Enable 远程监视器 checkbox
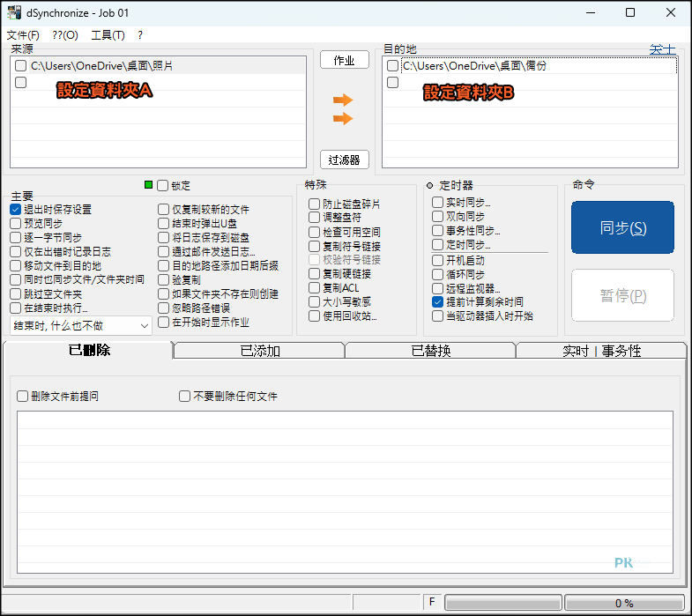This screenshot has height=616, width=692. (x=438, y=288)
